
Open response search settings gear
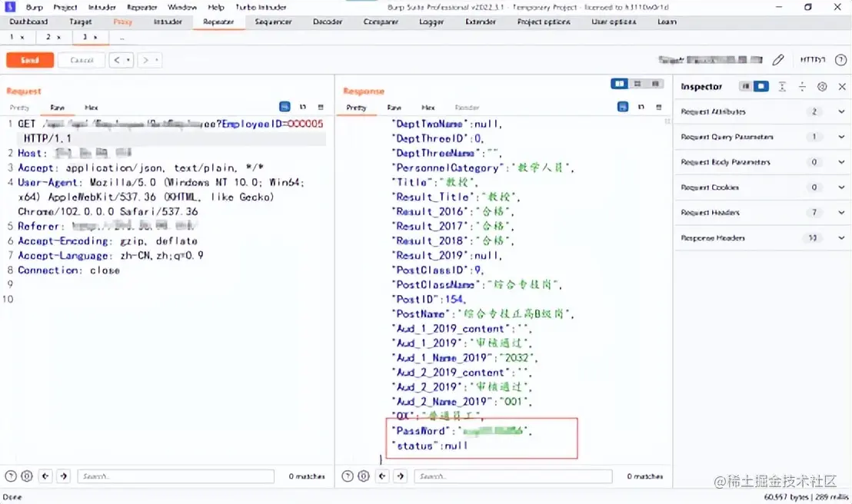tap(364, 476)
